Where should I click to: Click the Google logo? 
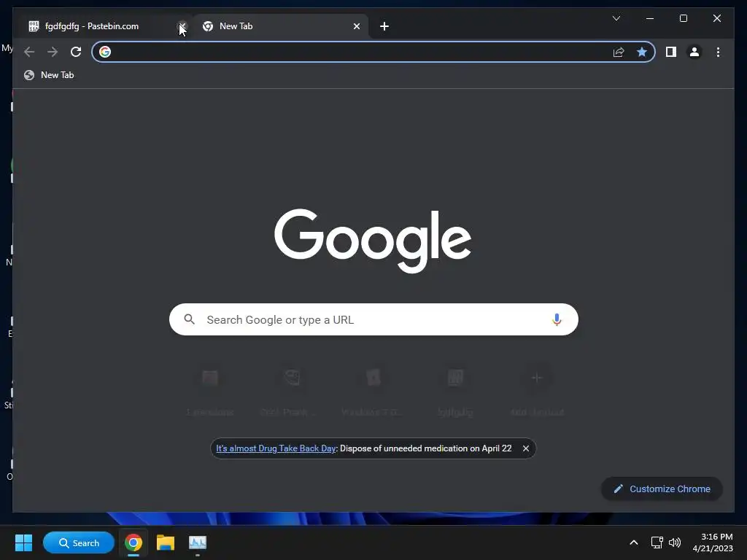[373, 241]
